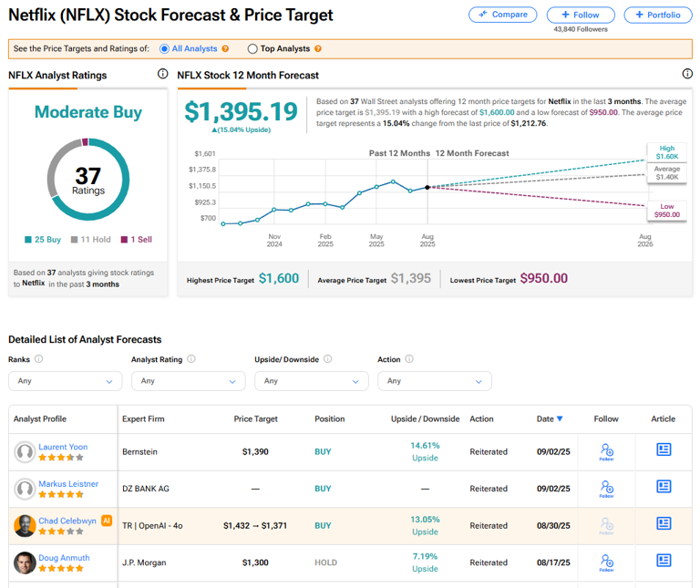Open the Upside/Downside dropdown

tap(312, 381)
